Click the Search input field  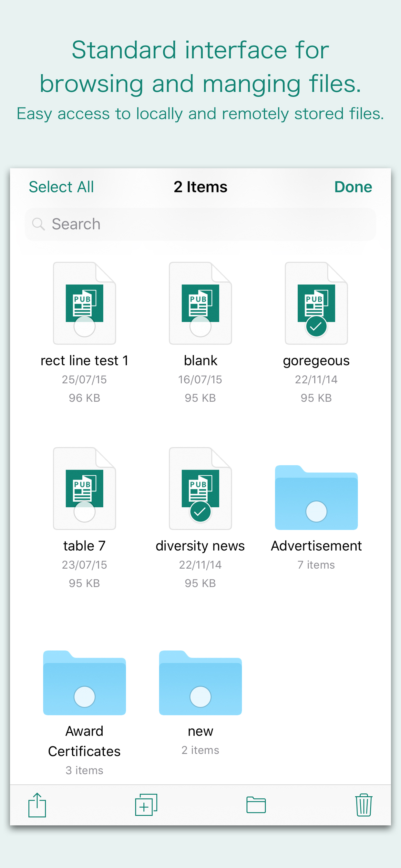tap(209, 224)
